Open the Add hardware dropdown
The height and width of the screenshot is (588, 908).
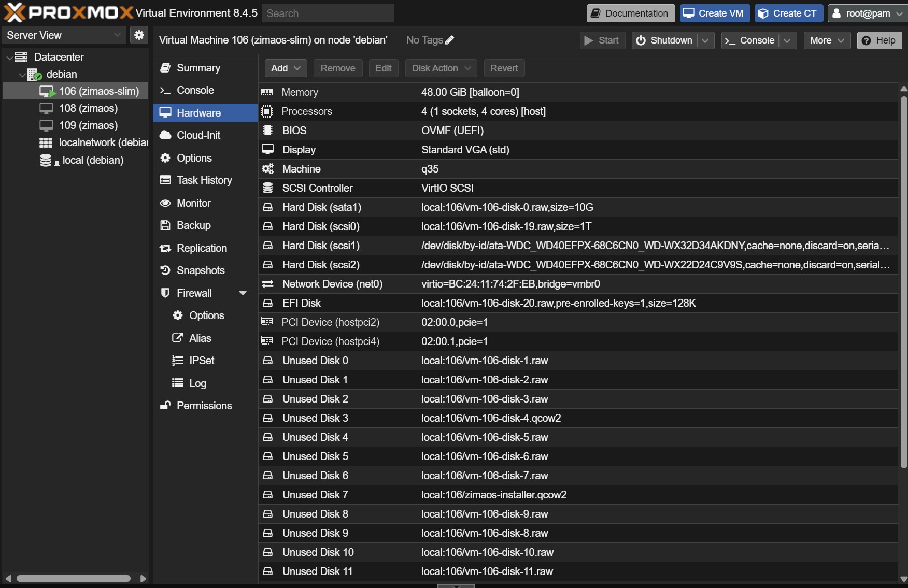click(x=286, y=68)
